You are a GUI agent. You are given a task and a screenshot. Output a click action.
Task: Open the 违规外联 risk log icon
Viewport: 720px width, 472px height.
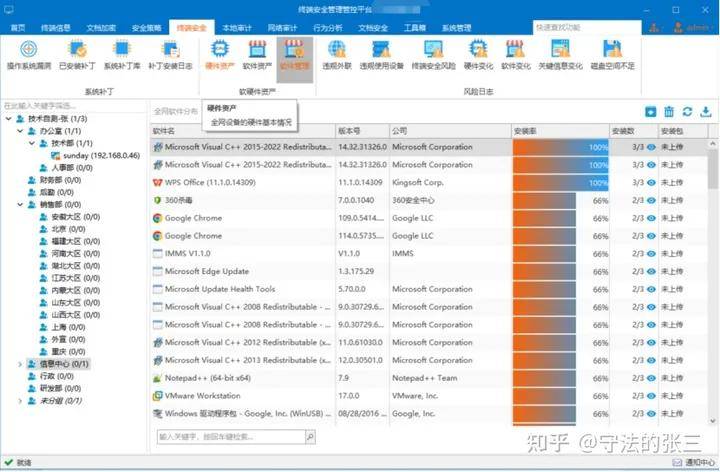(x=337, y=55)
